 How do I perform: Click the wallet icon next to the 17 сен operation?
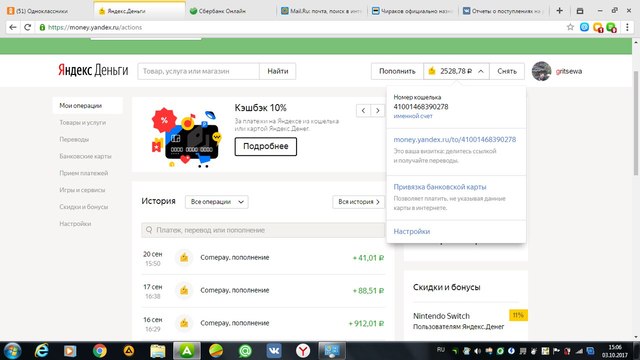tap(184, 290)
